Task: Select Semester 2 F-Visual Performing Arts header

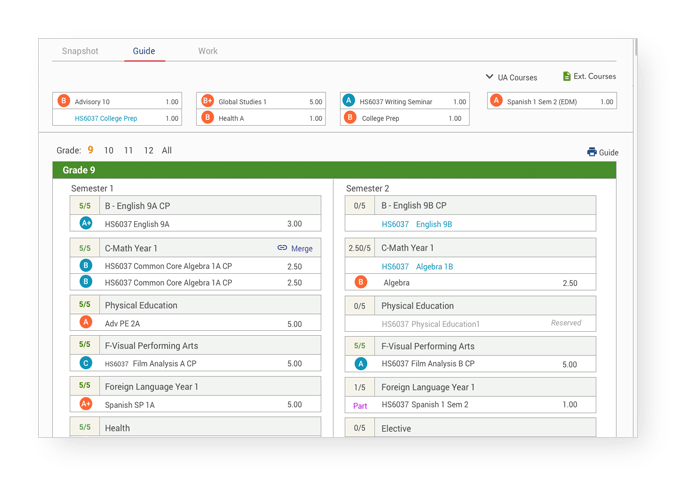Action: tap(470, 346)
